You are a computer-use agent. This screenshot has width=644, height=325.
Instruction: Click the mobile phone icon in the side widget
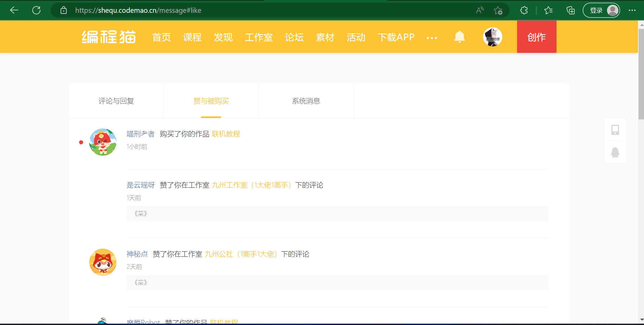pyautogui.click(x=615, y=130)
